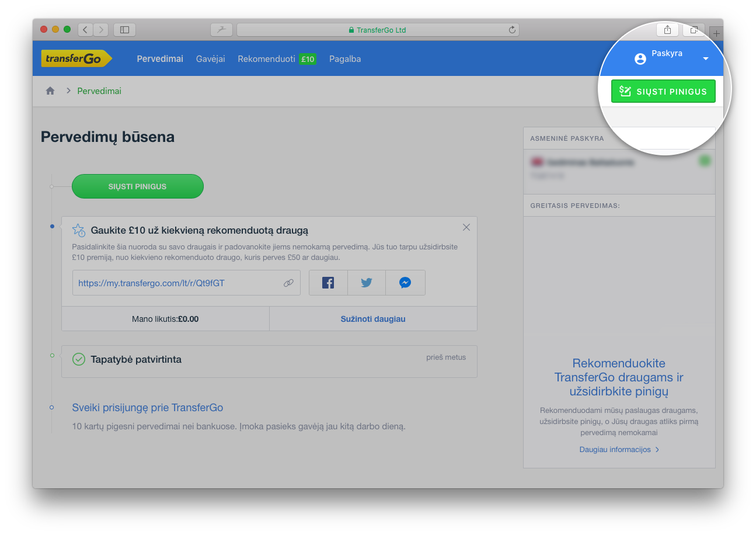The width and height of the screenshot is (756, 535).
Task: Click the TransferGo logo
Action: (x=76, y=59)
